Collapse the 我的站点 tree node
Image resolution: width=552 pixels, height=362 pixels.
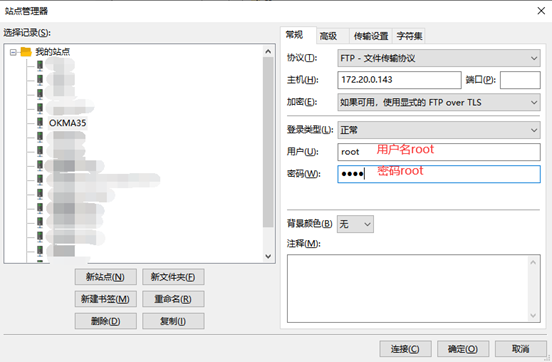coord(13,52)
